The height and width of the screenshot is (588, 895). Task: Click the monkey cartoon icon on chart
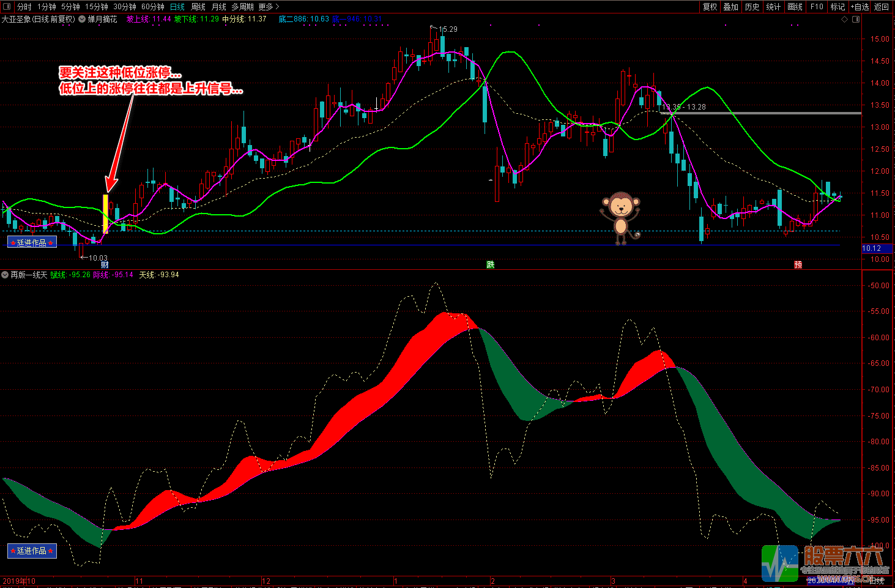tap(620, 218)
